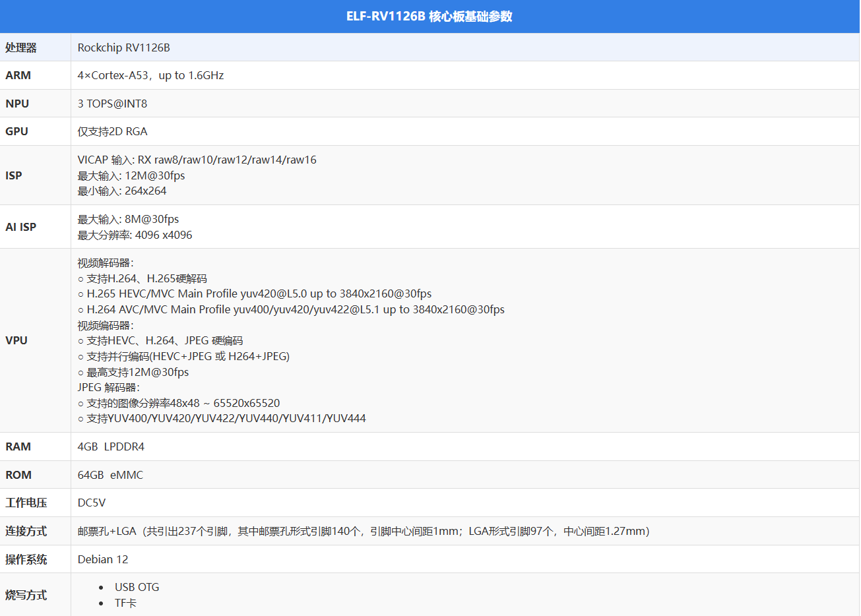Click the 3 TOPS@INT8 value
Viewport: 861px width, 616px height.
[112, 104]
